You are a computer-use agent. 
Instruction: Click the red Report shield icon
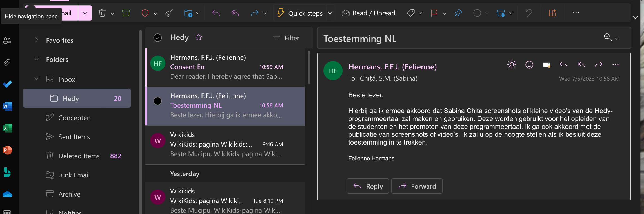[x=145, y=13]
